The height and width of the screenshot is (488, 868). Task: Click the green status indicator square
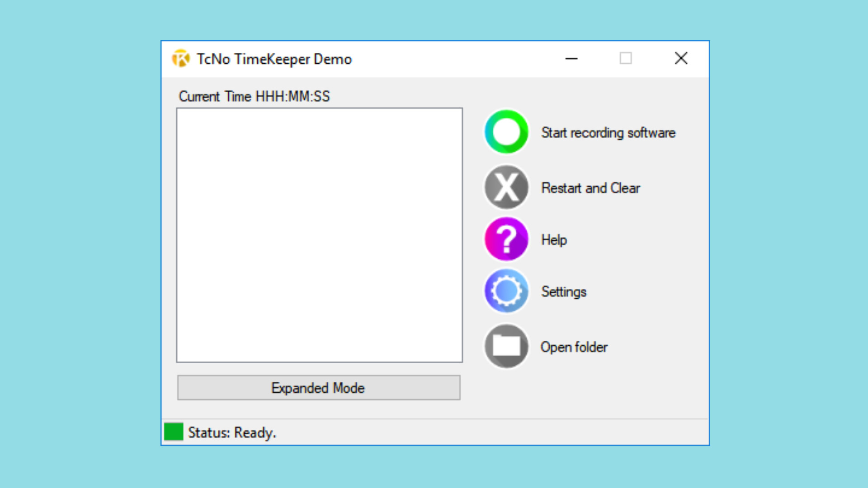174,432
